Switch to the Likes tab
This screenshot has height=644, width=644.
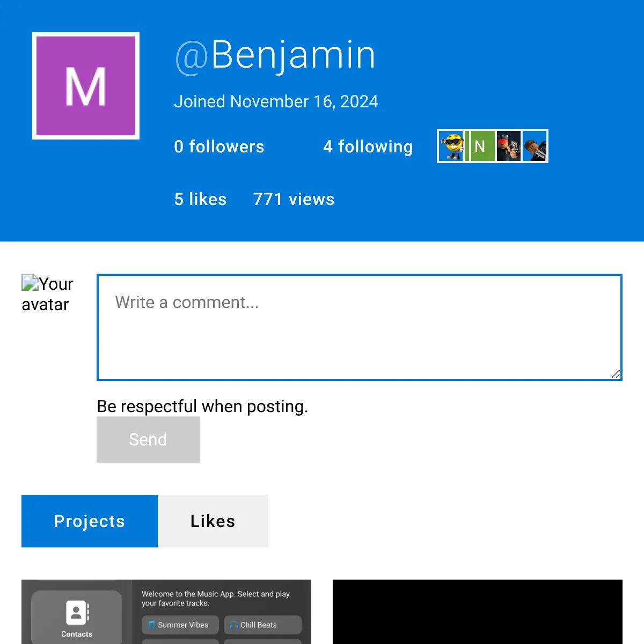click(213, 521)
